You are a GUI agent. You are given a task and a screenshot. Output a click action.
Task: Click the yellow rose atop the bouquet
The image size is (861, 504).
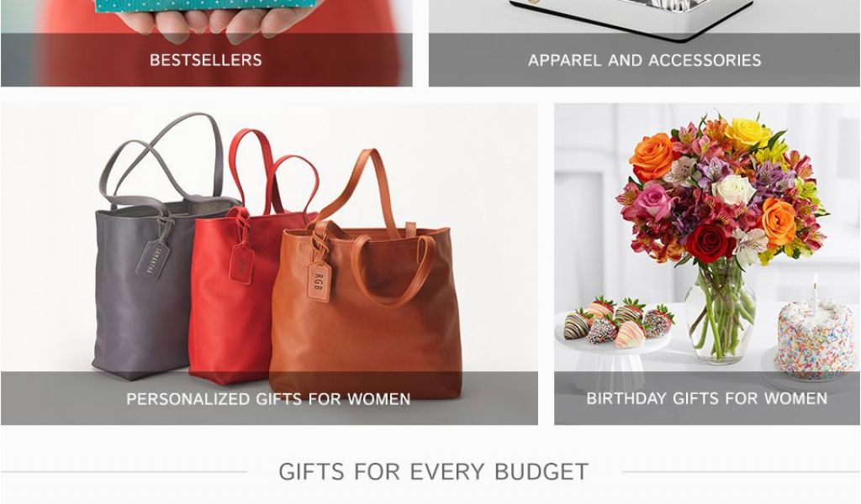pyautogui.click(x=747, y=134)
